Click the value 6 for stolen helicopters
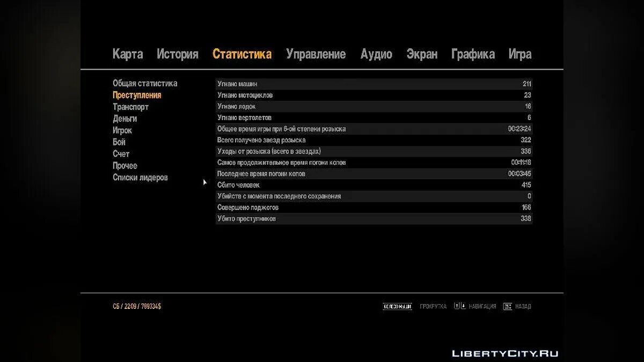 point(529,117)
